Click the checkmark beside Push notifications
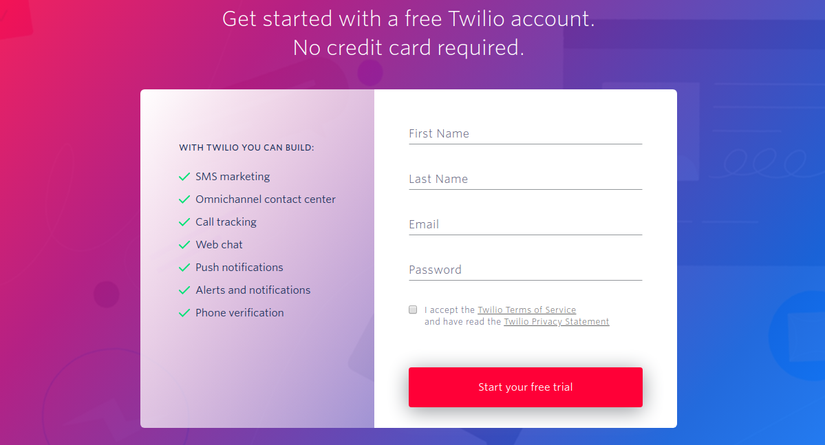825x445 pixels. click(184, 268)
